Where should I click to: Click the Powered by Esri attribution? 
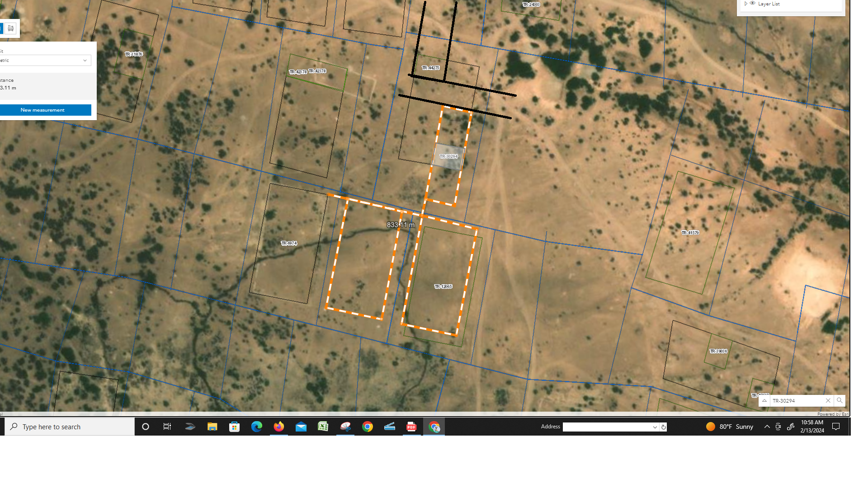click(x=833, y=414)
